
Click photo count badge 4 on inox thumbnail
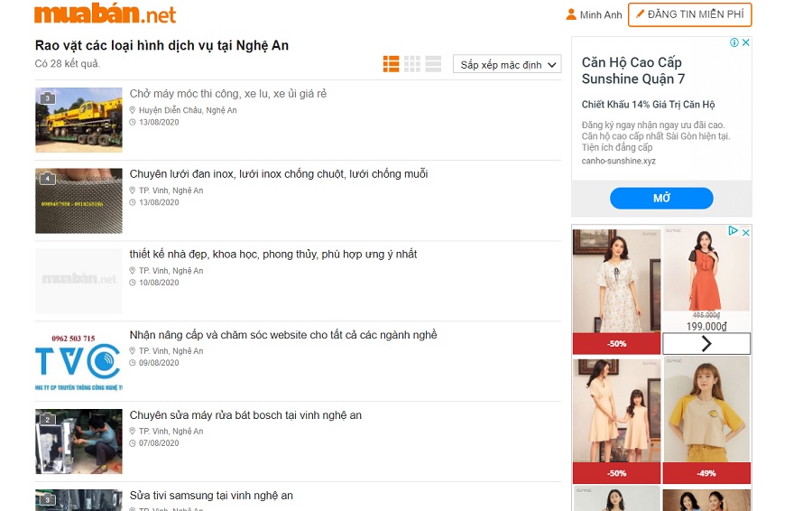(x=48, y=178)
